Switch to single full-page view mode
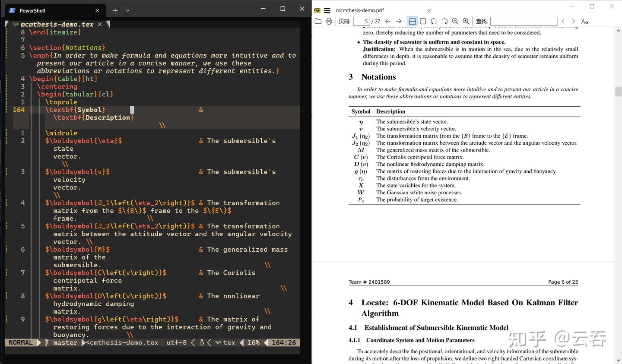The image size is (622, 364). tap(422, 21)
